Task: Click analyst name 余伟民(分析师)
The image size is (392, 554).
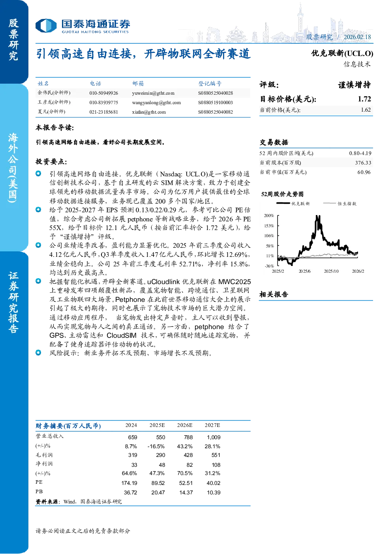Action: pyautogui.click(x=54, y=93)
